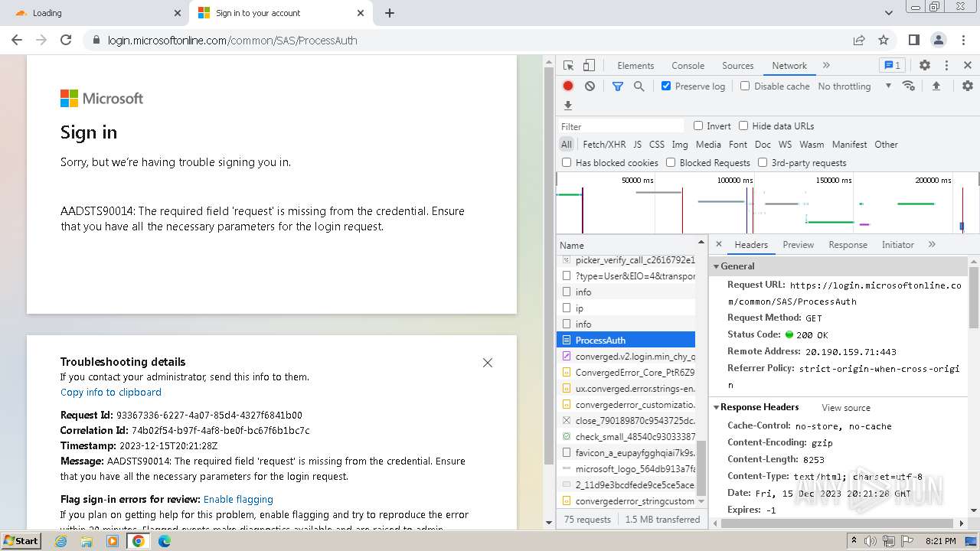
Task: Open Internet Explorer from the taskbar
Action: pos(60,541)
